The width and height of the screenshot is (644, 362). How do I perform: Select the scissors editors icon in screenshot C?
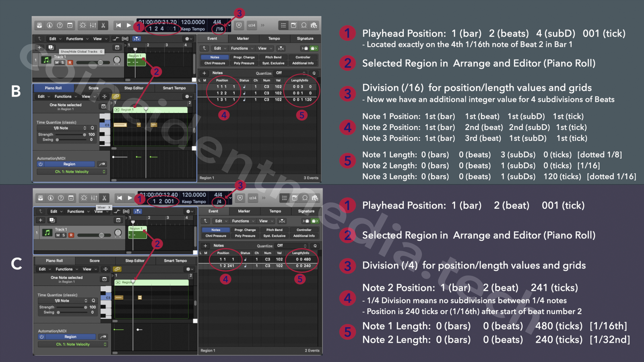104,198
